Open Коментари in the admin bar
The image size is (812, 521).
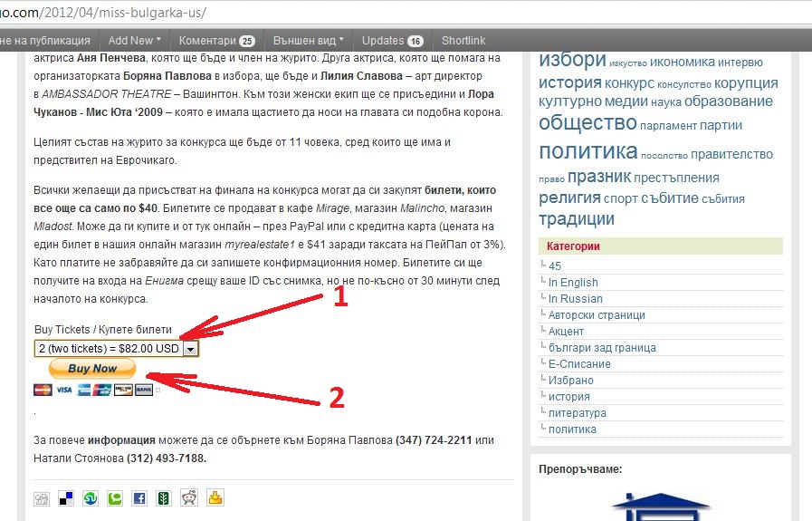click(x=216, y=40)
